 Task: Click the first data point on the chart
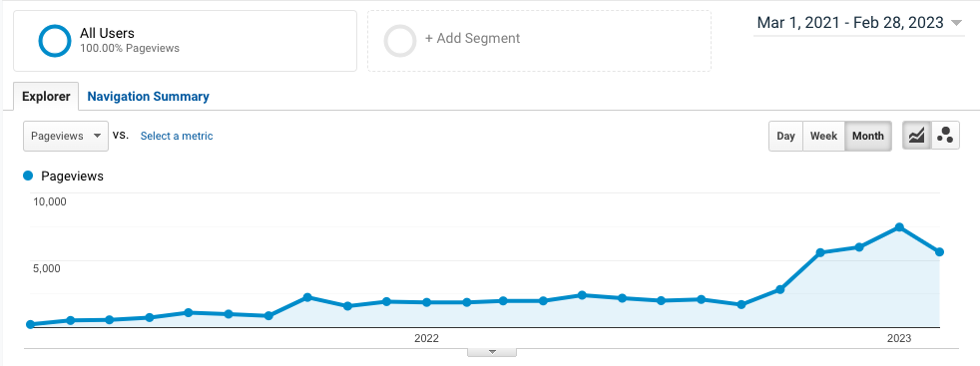click(30, 324)
